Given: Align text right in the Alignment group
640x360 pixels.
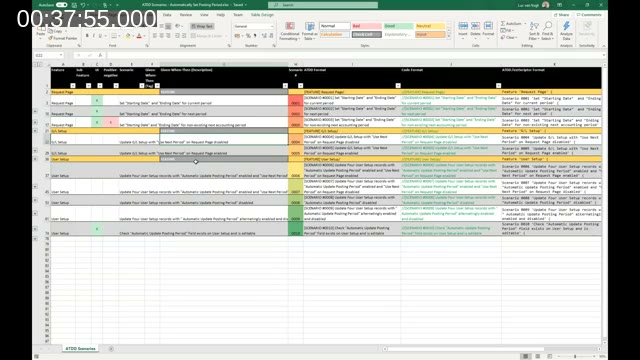Looking at the screenshot, I should pyautogui.click(x=168, y=36).
